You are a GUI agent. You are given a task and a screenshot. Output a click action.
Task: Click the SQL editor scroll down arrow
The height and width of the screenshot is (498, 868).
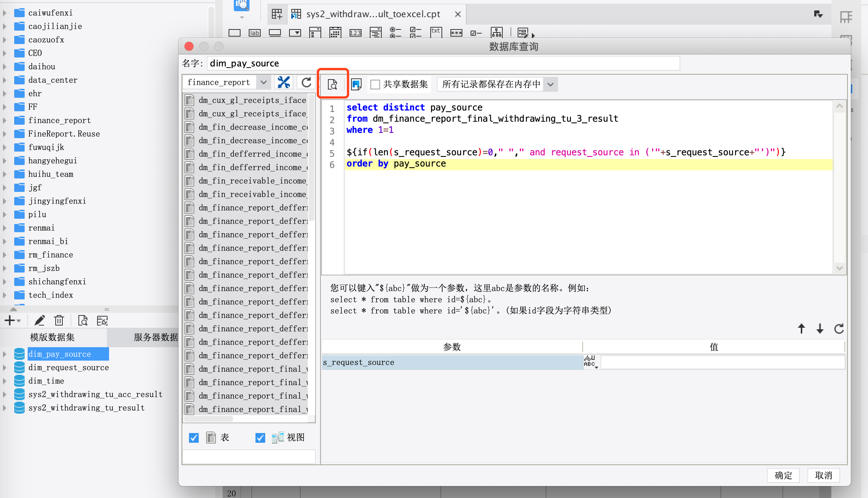(840, 268)
